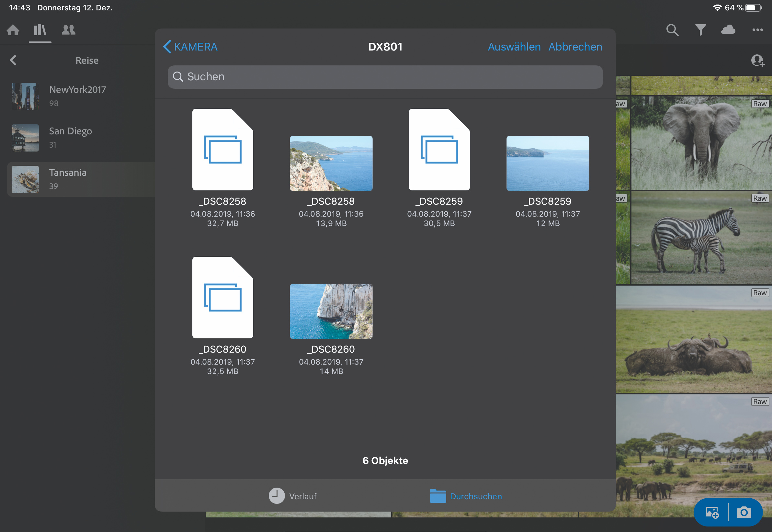Click the invite person plus icon
This screenshot has width=772, height=532.
(757, 61)
